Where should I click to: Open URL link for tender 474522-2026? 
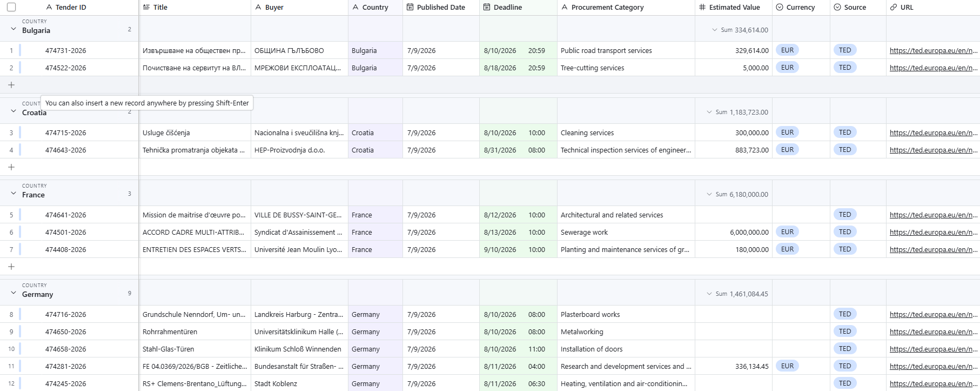pos(934,68)
